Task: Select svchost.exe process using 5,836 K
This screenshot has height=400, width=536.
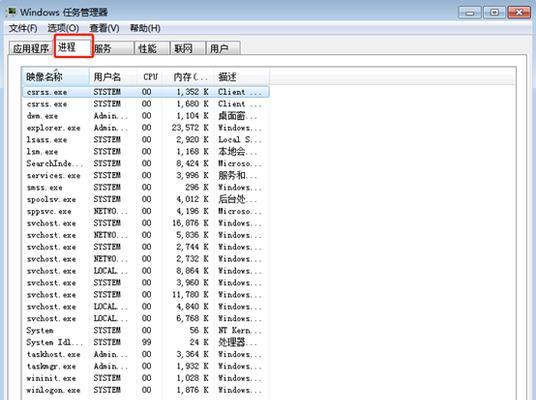Action: [x=146, y=235]
